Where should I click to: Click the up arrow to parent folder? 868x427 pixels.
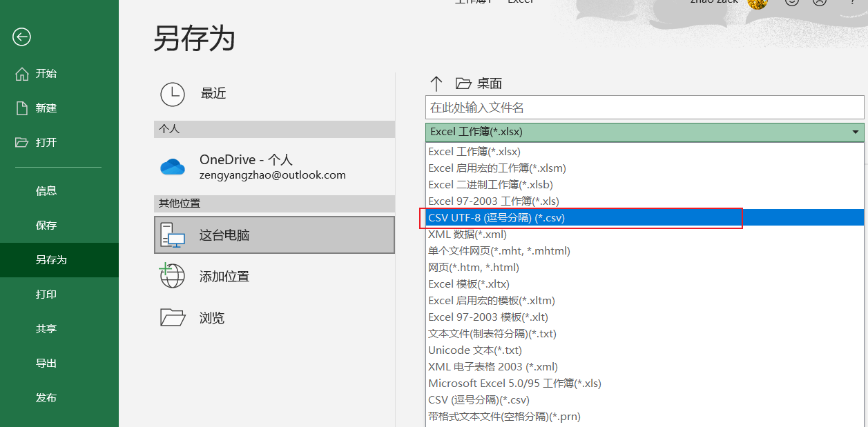(436, 83)
